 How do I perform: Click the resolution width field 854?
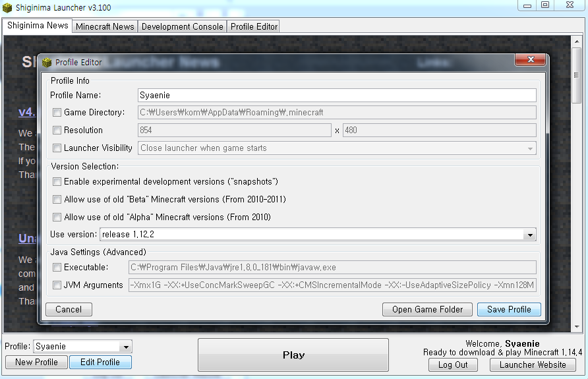235,130
